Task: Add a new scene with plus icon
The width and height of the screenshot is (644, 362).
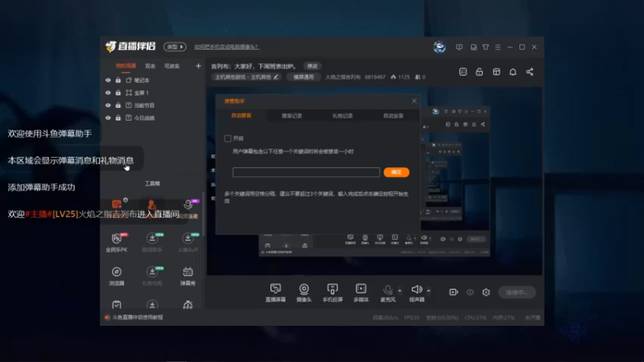Action: pos(198,66)
